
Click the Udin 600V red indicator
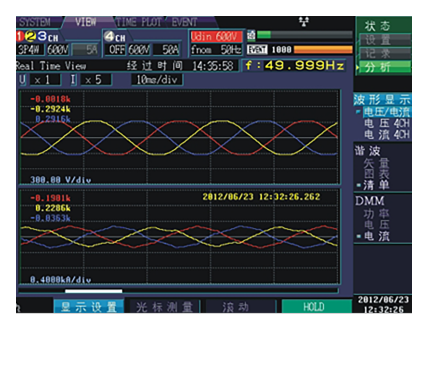point(216,36)
